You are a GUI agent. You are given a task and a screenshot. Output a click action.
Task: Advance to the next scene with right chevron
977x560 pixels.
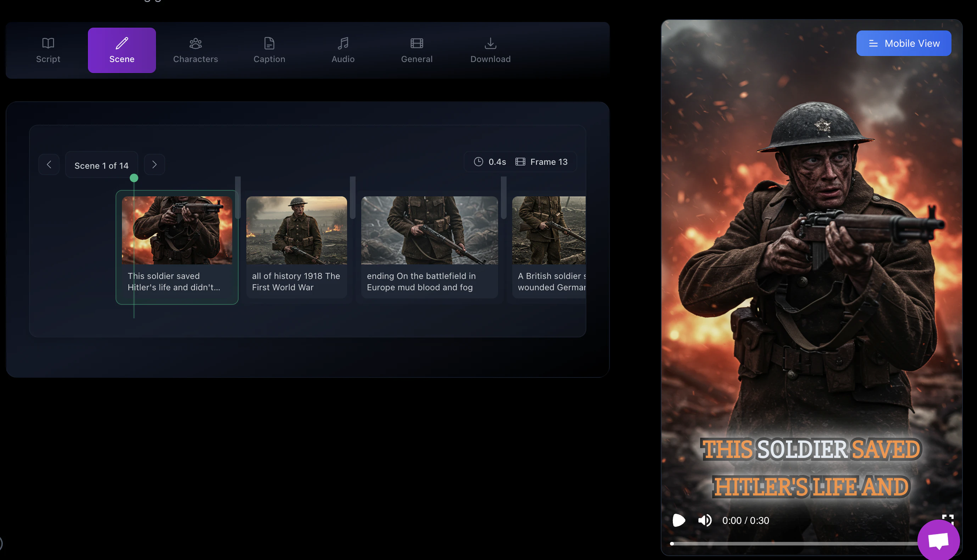click(x=154, y=164)
